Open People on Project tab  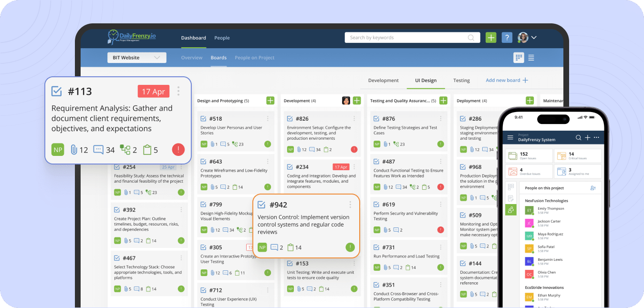[x=255, y=58]
